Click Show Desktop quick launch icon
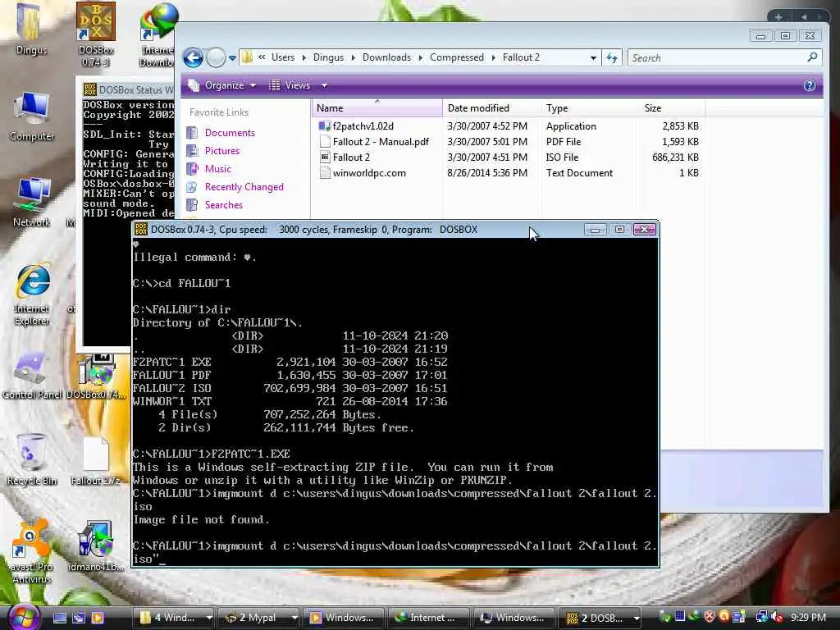Viewport: 840px width, 630px height. [59, 618]
